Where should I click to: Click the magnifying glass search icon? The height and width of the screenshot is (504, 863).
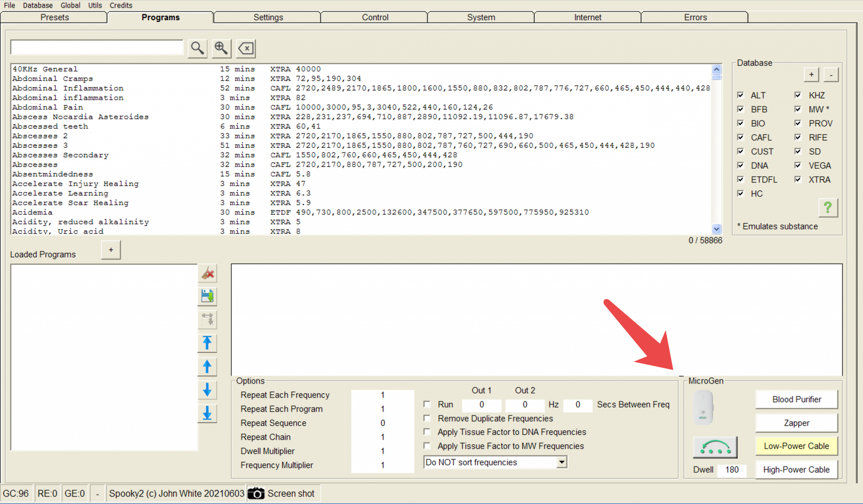point(197,48)
